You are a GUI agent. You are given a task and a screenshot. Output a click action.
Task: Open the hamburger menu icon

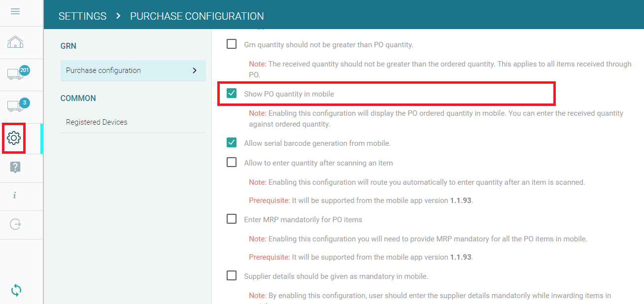(x=15, y=11)
